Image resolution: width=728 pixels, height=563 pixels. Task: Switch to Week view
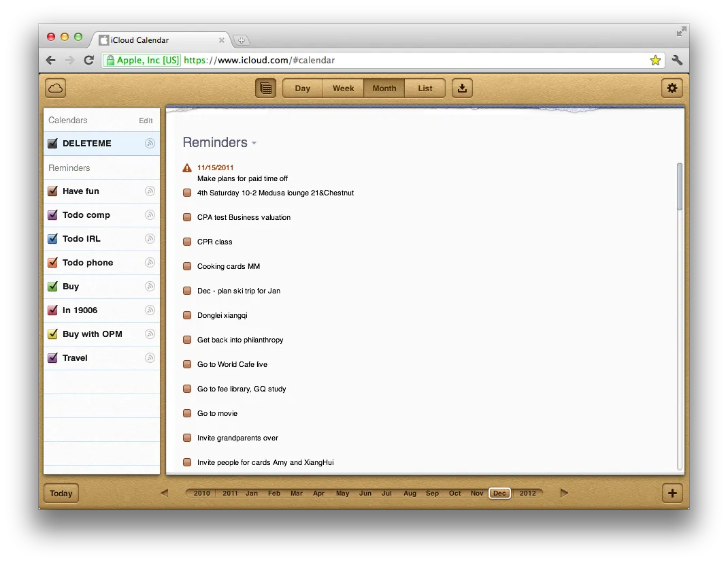tap(343, 89)
